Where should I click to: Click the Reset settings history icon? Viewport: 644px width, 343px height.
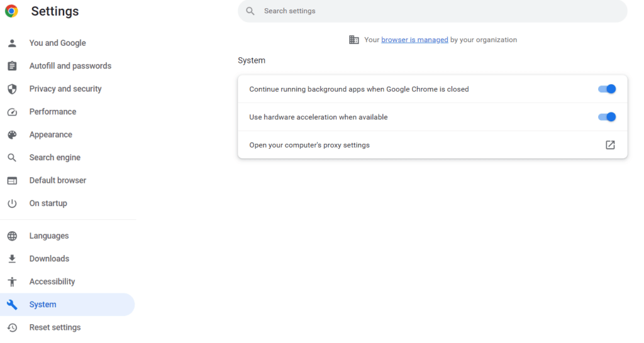12,327
